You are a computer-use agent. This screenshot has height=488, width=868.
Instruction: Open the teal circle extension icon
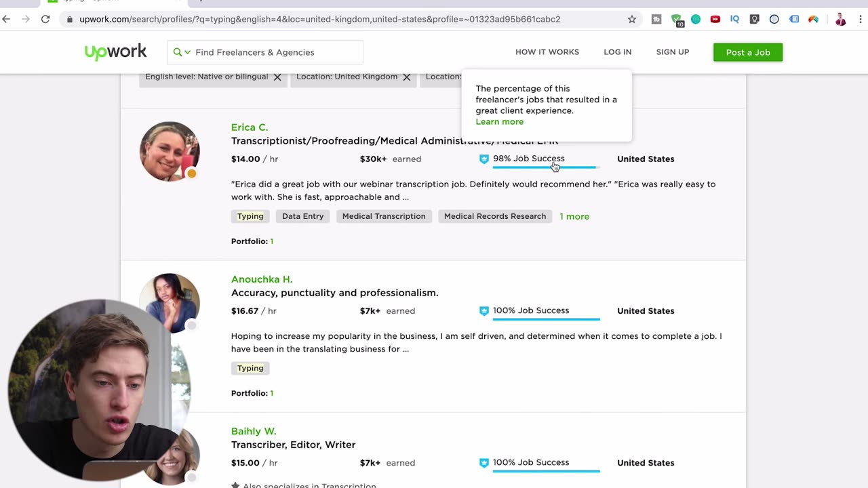696,19
